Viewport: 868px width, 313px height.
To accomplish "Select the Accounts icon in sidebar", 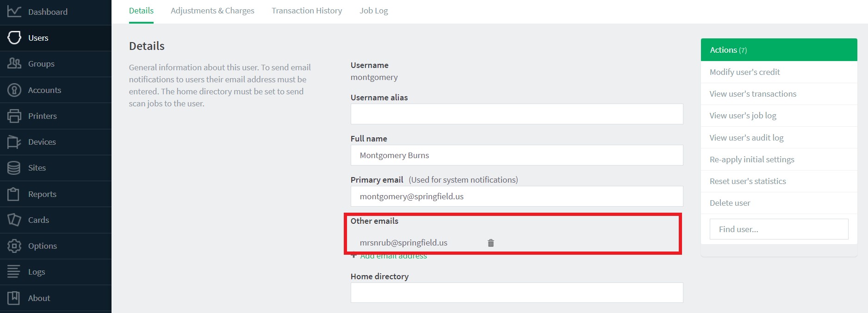I will pyautogui.click(x=14, y=90).
